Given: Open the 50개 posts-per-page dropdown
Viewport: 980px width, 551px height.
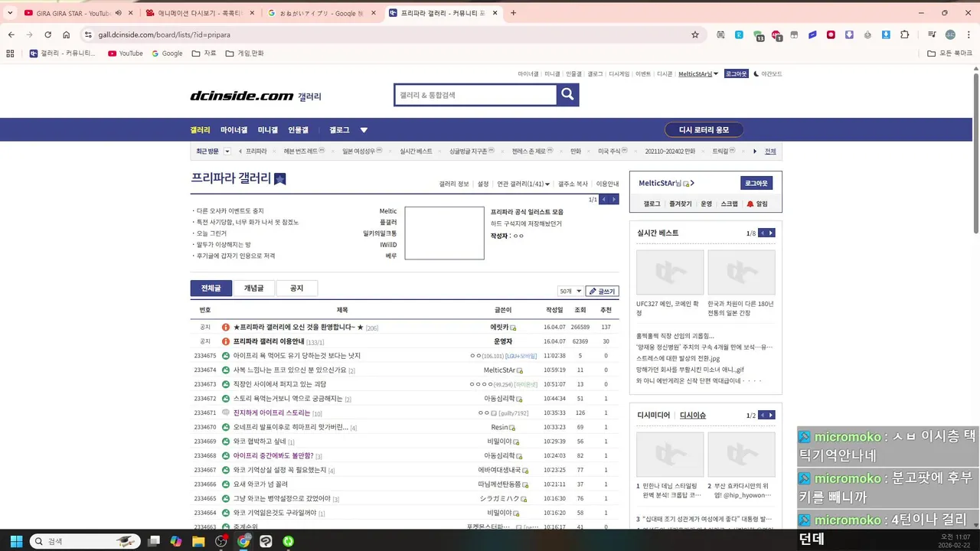Looking at the screenshot, I should [570, 292].
